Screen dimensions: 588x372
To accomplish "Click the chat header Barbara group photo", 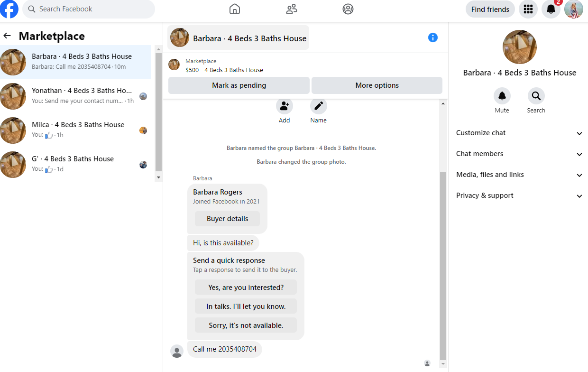I will [x=180, y=37].
